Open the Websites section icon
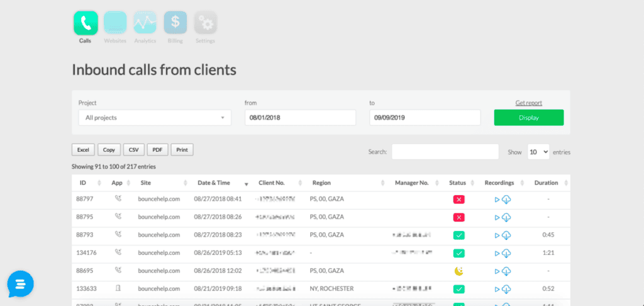Image resolution: width=644 pixels, height=306 pixels. (x=115, y=23)
